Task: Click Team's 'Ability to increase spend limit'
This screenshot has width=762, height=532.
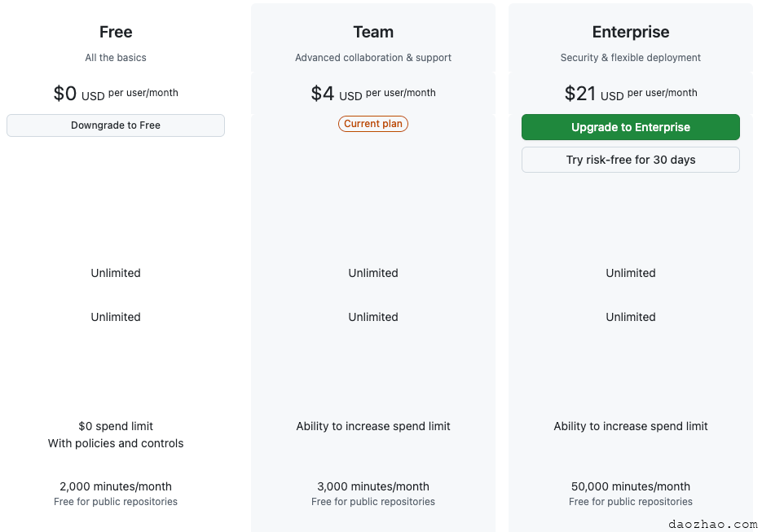Action: 373,426
